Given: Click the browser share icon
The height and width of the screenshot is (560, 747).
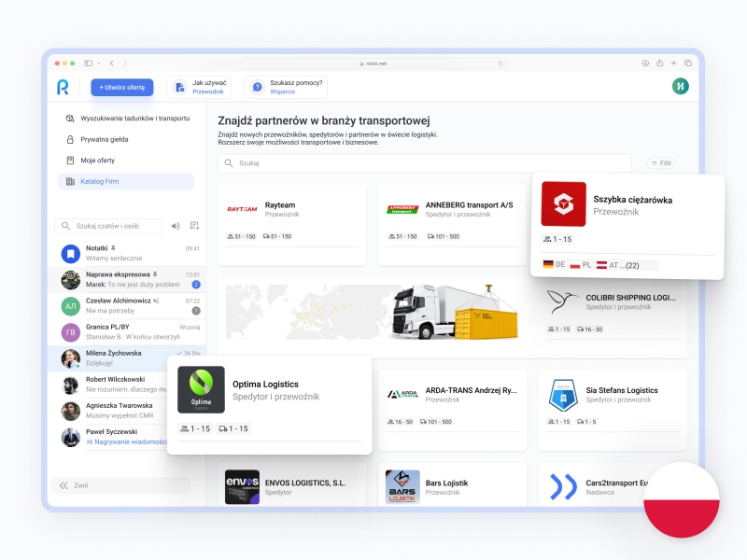Looking at the screenshot, I should [660, 63].
